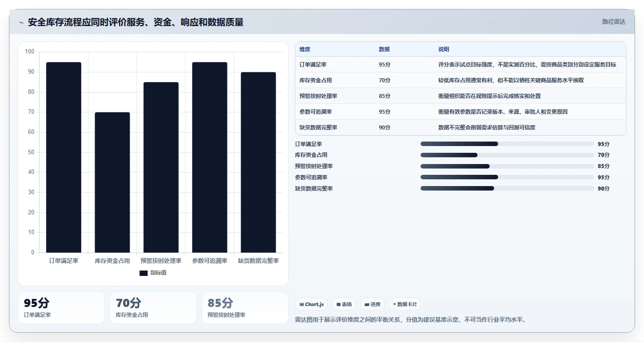Click the 路径雷达 label in header
The image size is (644, 342).
click(x=613, y=22)
